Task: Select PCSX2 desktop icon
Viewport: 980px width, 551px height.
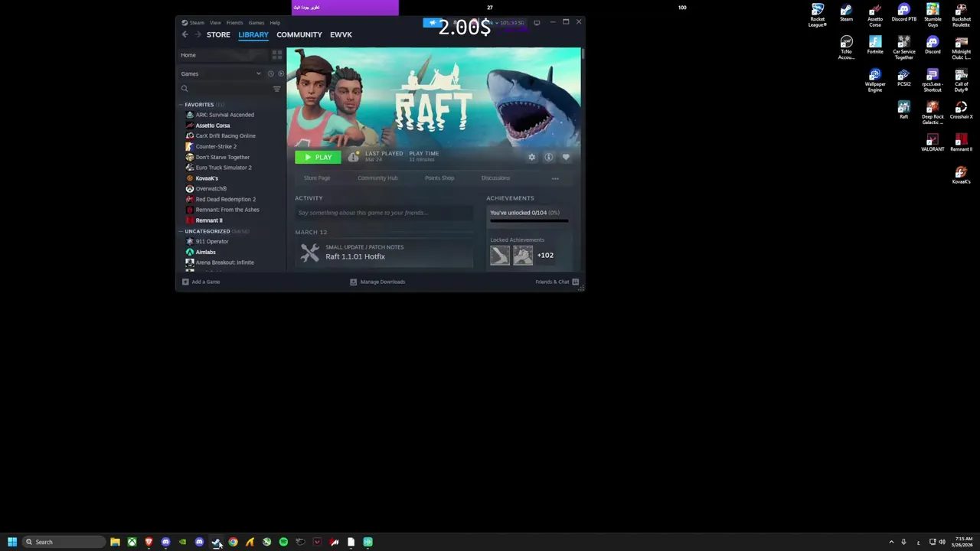Action: (904, 77)
